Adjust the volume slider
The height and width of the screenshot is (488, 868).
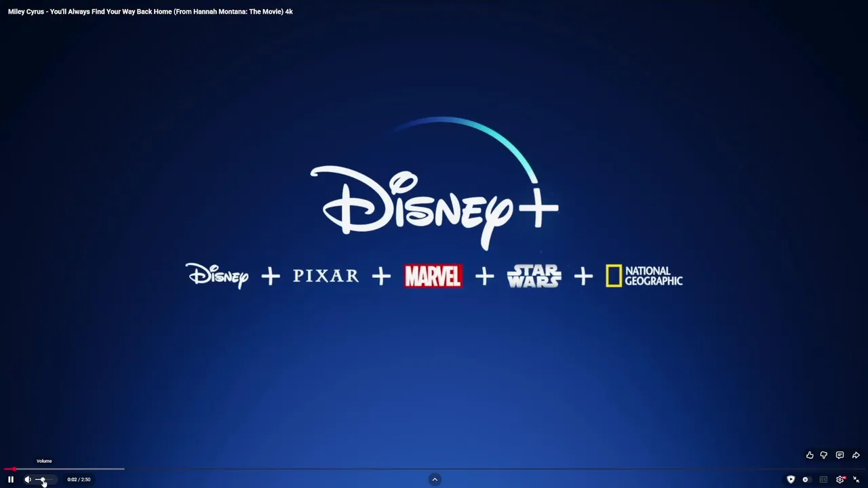44,479
